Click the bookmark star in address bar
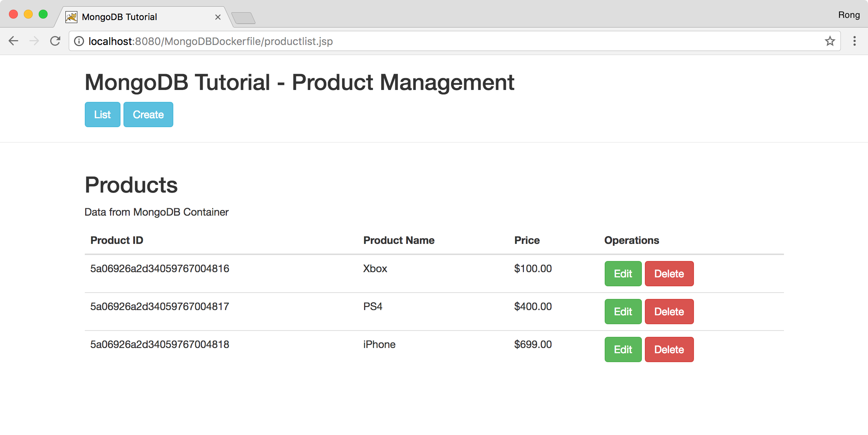Screen dimensions: 868x435 (x=829, y=41)
